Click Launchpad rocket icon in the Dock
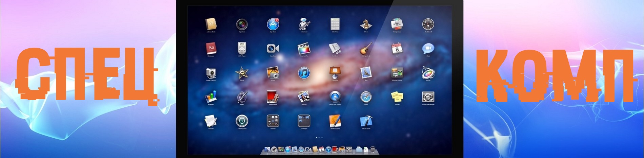This screenshot has height=158, width=644. click(274, 150)
